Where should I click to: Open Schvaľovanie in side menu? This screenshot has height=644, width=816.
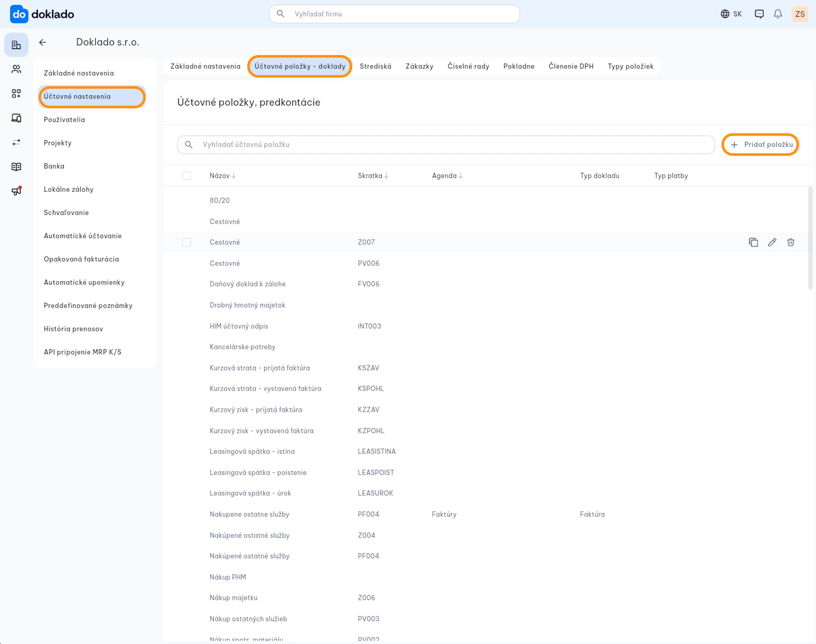tap(92, 213)
